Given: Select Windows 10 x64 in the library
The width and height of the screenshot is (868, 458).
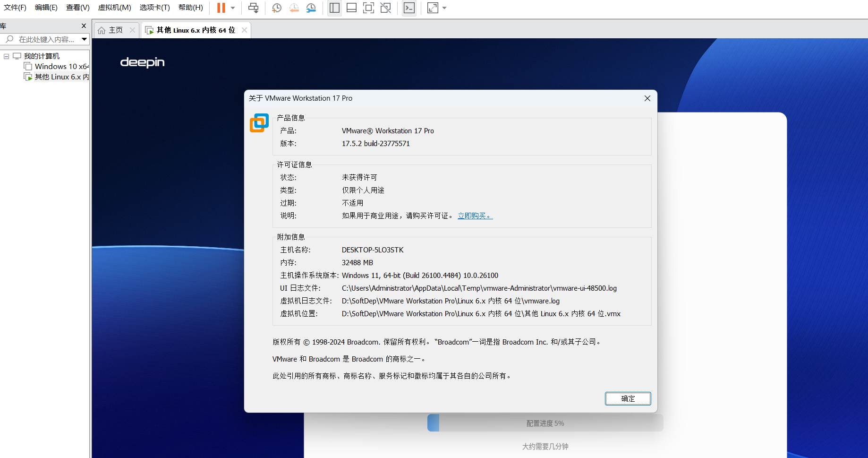Looking at the screenshot, I should click(x=57, y=67).
